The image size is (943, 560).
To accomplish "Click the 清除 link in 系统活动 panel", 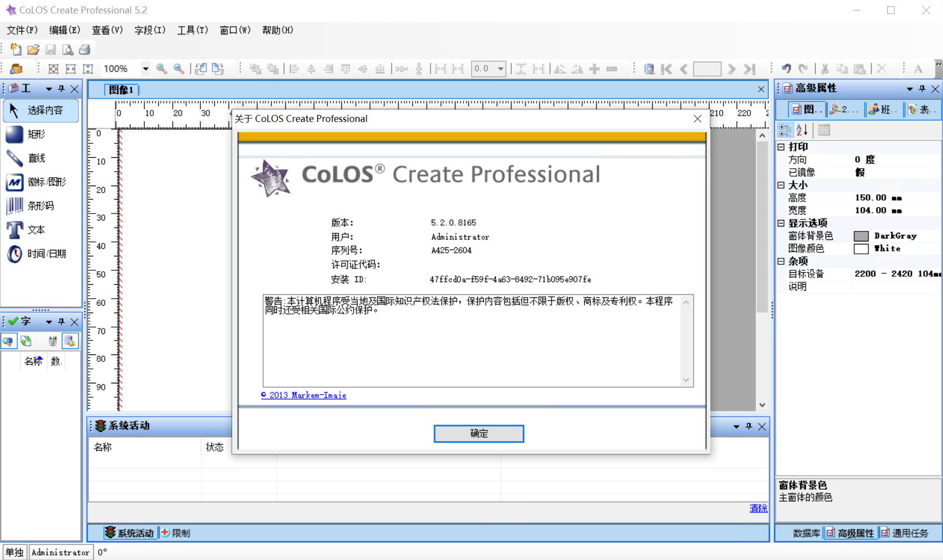I will point(759,508).
